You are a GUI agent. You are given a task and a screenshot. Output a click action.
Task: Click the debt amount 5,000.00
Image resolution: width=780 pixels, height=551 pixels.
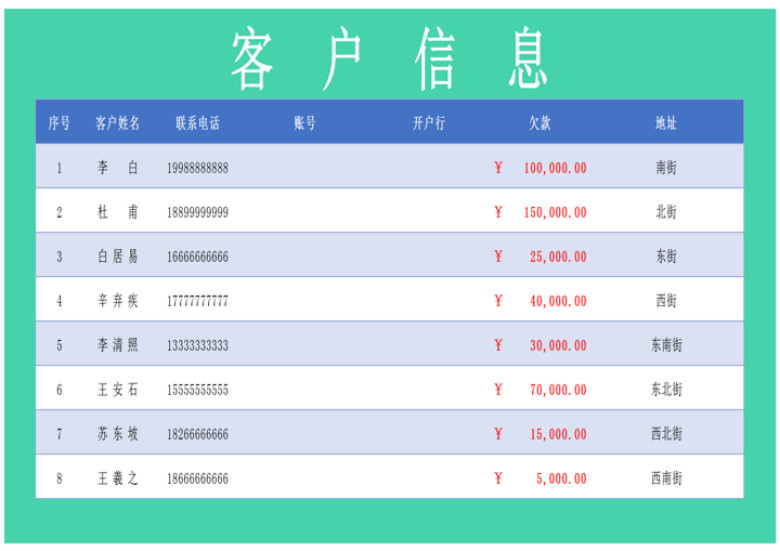(561, 479)
